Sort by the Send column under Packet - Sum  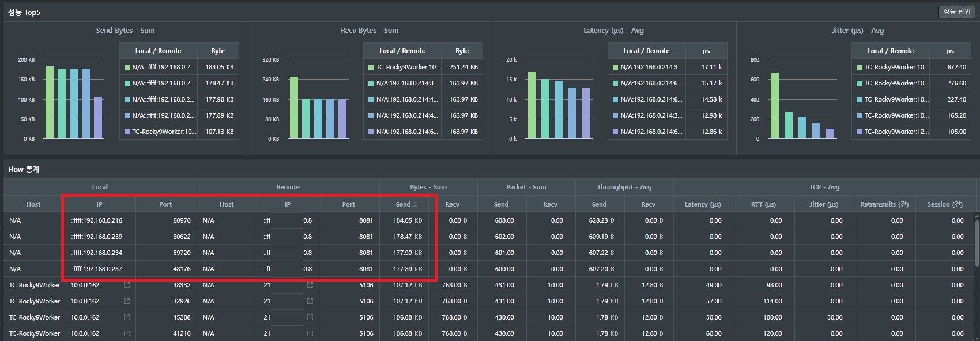click(502, 204)
